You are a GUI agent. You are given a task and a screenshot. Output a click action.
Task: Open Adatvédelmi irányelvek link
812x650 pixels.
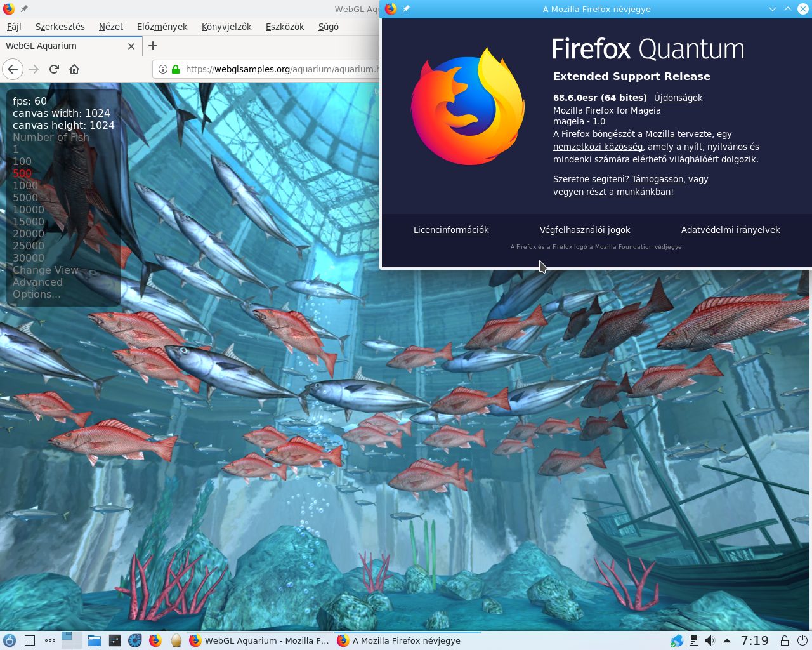[731, 230]
